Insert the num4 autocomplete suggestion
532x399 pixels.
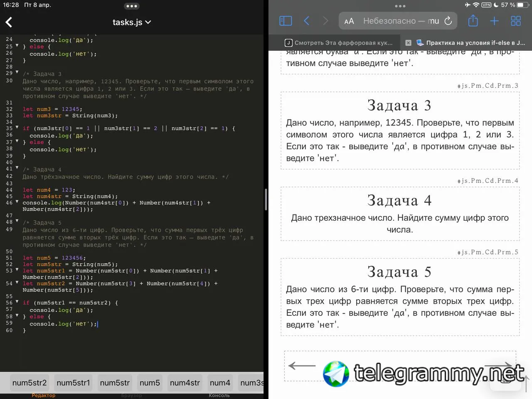[220, 383]
